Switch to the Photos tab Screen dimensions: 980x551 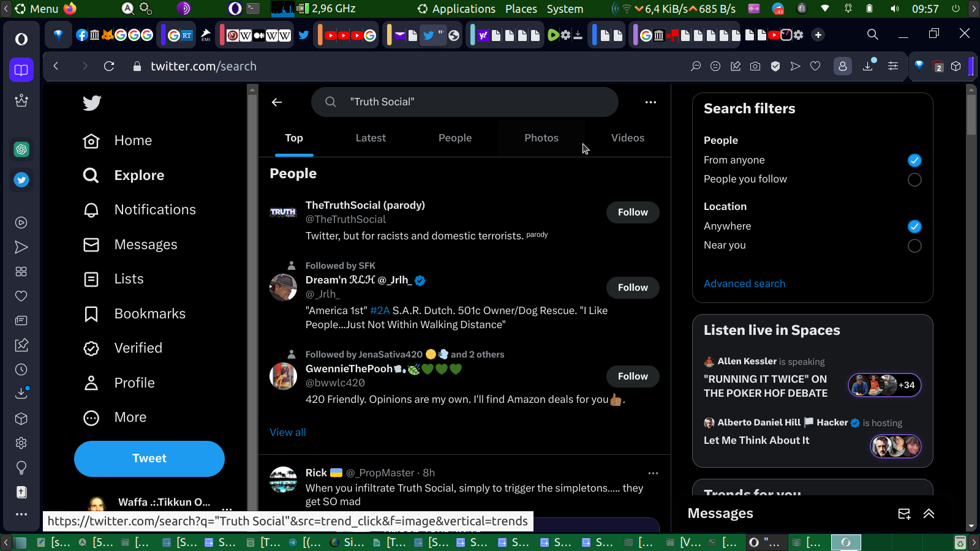coord(541,138)
